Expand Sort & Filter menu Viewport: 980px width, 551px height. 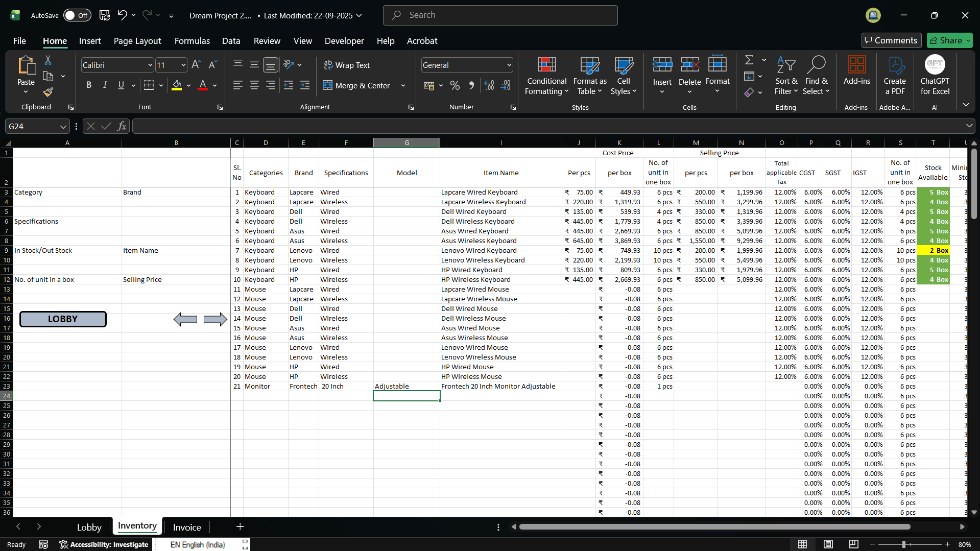(786, 75)
